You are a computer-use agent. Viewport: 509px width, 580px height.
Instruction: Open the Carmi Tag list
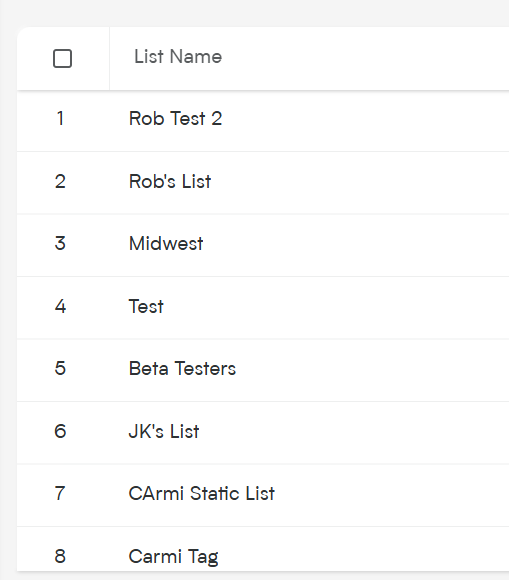(x=173, y=556)
